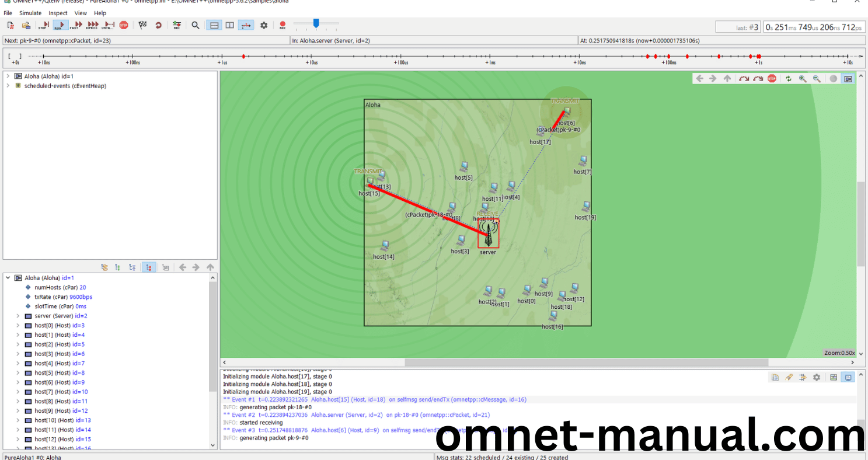Click the canvas zoom in magnifier
The image size is (868, 460).
803,78
